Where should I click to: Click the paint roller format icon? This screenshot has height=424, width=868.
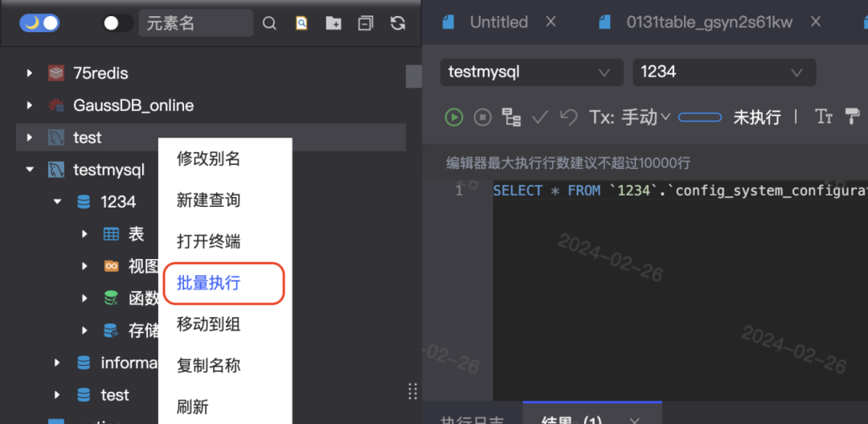pos(853,117)
